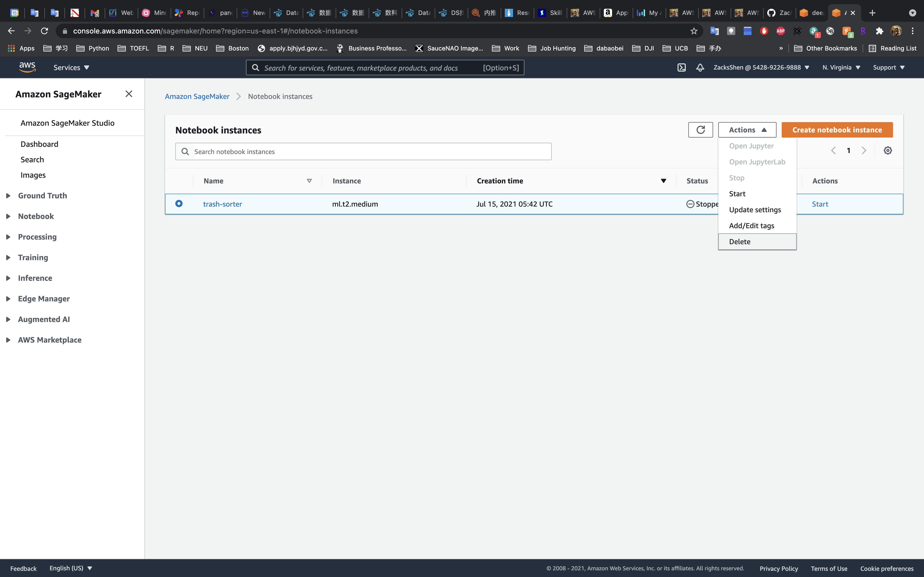924x577 pixels.
Task: Go to next page arrow
Action: coord(864,150)
